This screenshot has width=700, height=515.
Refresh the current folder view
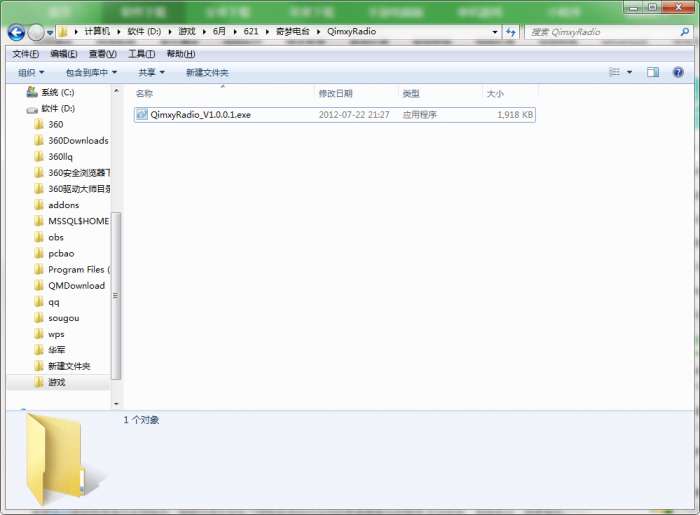tap(510, 32)
